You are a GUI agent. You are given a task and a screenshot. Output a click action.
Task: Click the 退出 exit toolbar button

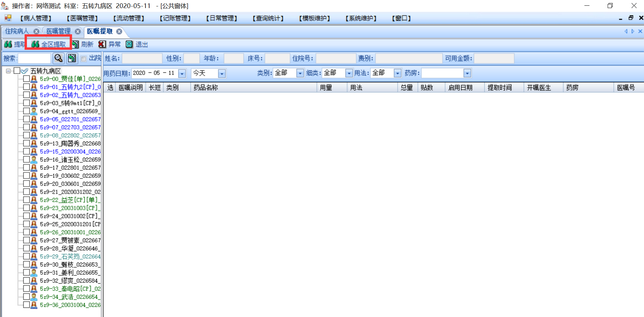click(137, 44)
